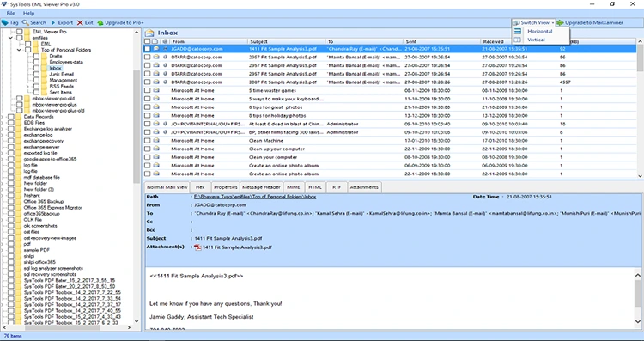Switch to the Attachments tab
The image size is (644, 341).
tap(364, 187)
